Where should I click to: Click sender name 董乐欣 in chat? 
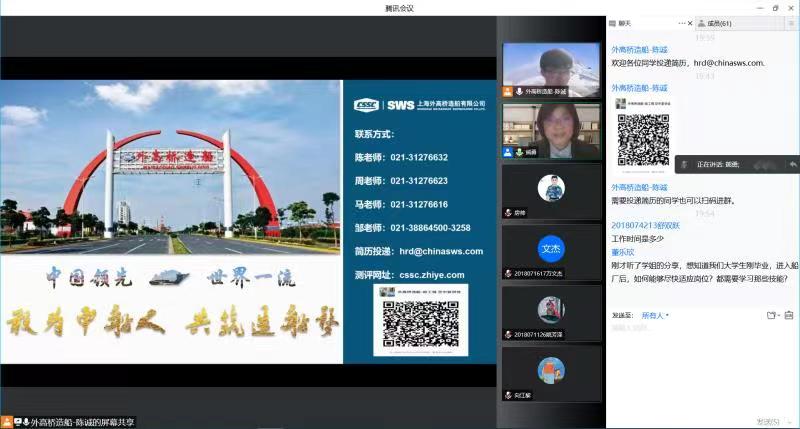coord(624,252)
